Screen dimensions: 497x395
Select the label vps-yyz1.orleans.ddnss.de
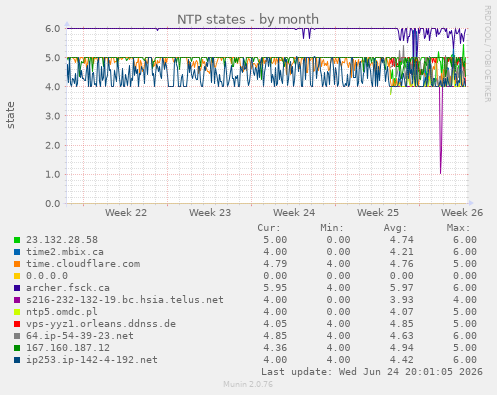(101, 324)
